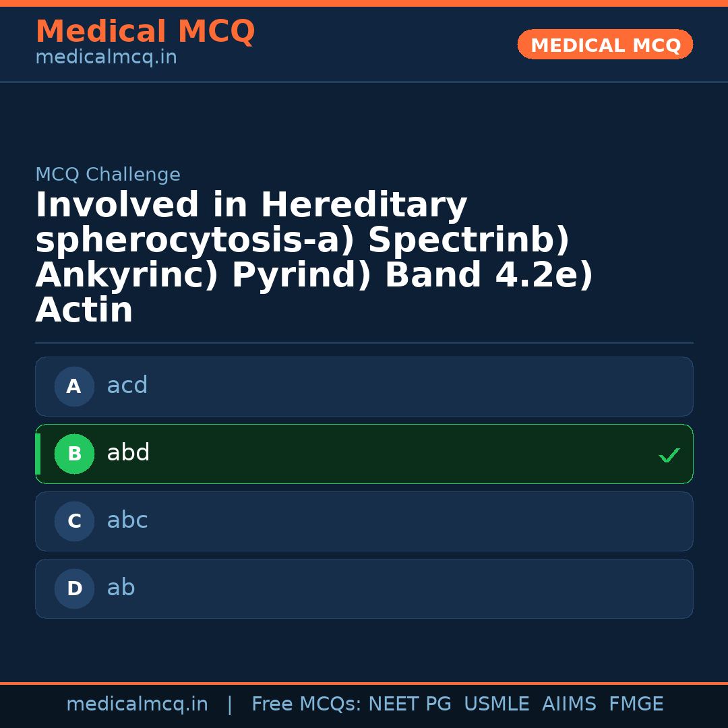This screenshot has height=728, width=728.
Task: Click the green 'B' option badge icon
Action: click(74, 454)
